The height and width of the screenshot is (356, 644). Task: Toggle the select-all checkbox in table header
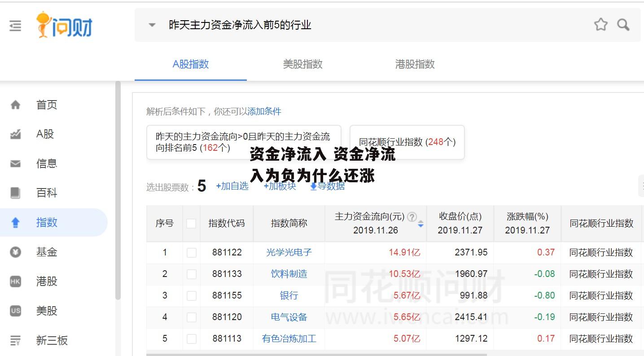[191, 224]
